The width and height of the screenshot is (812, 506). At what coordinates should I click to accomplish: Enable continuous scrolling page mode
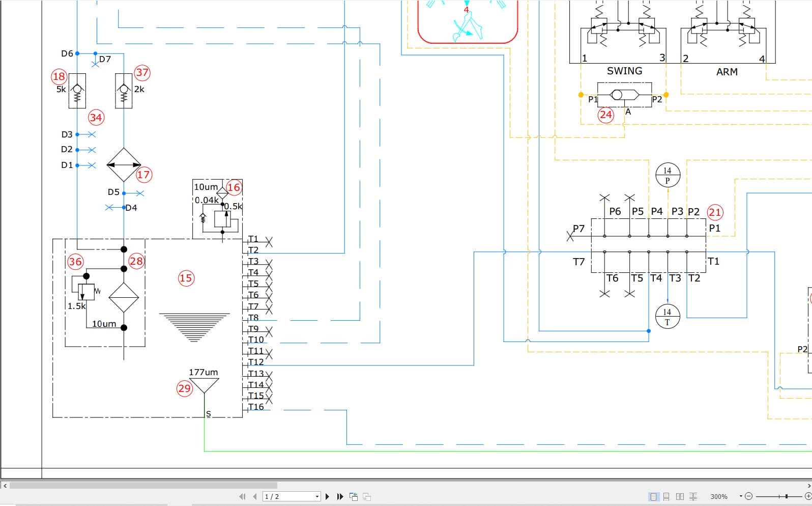pyautogui.click(x=666, y=496)
